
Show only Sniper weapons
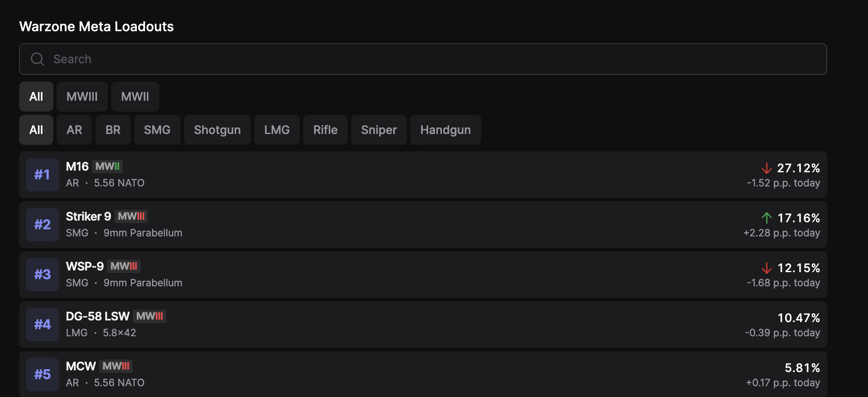pyautogui.click(x=379, y=130)
